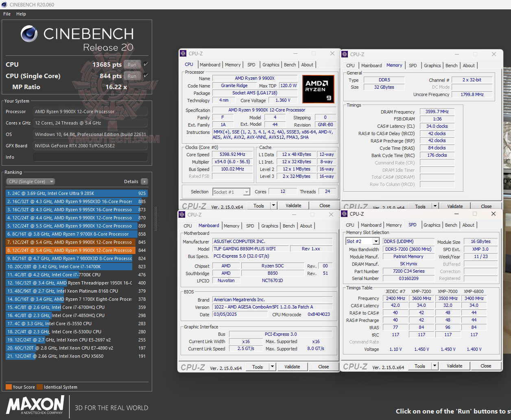Select the Ryzen 7 9700X ranking entry

click(76, 234)
